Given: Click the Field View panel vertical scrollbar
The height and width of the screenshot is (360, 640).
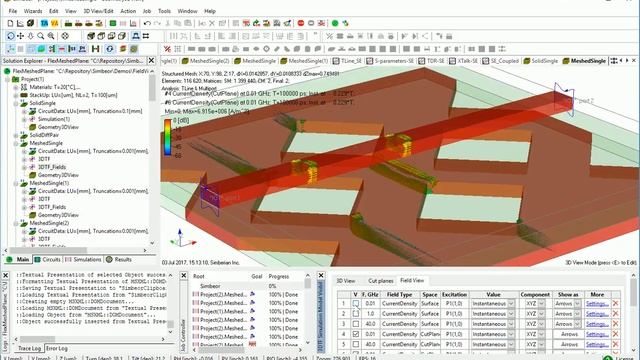Looking at the screenshot, I should tap(633, 313).
